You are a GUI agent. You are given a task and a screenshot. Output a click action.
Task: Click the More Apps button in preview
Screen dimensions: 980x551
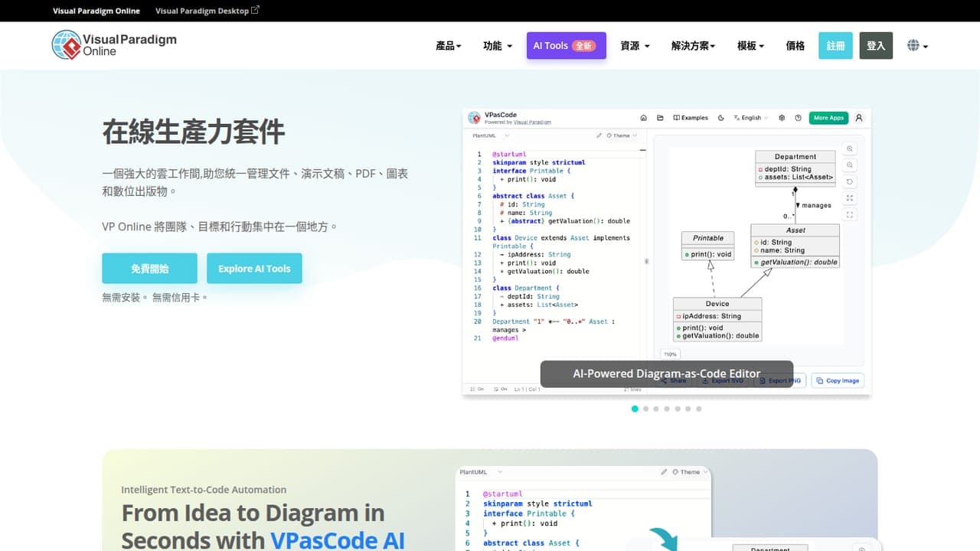(828, 118)
